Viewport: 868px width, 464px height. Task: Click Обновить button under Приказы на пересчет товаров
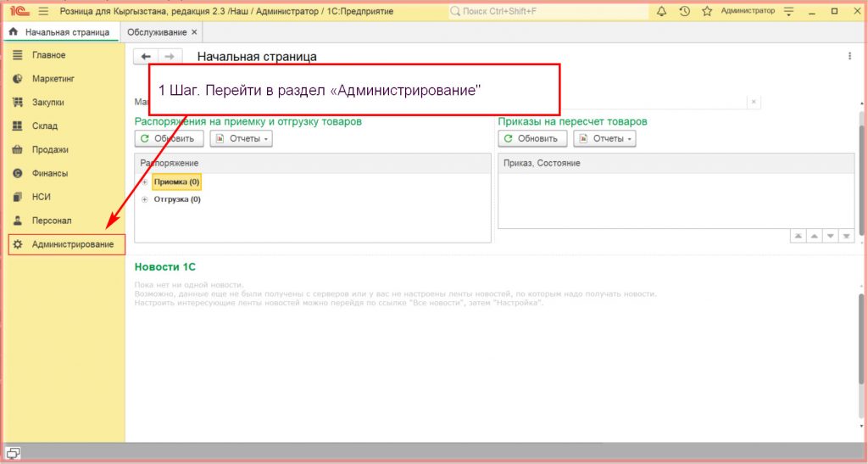click(x=531, y=138)
